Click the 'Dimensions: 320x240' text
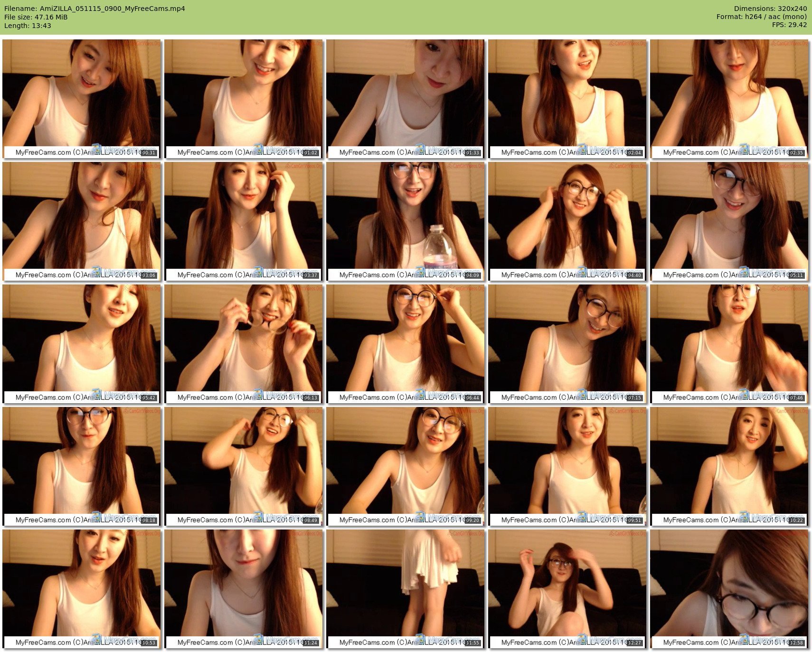The width and height of the screenshot is (812, 652). click(x=770, y=9)
